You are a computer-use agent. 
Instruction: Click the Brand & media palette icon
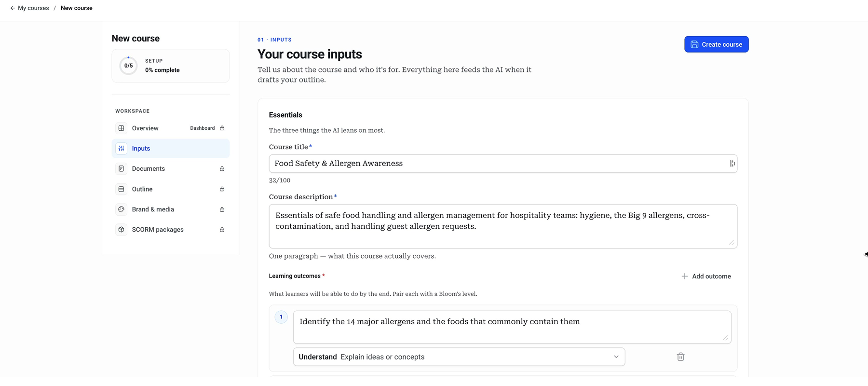tap(122, 209)
